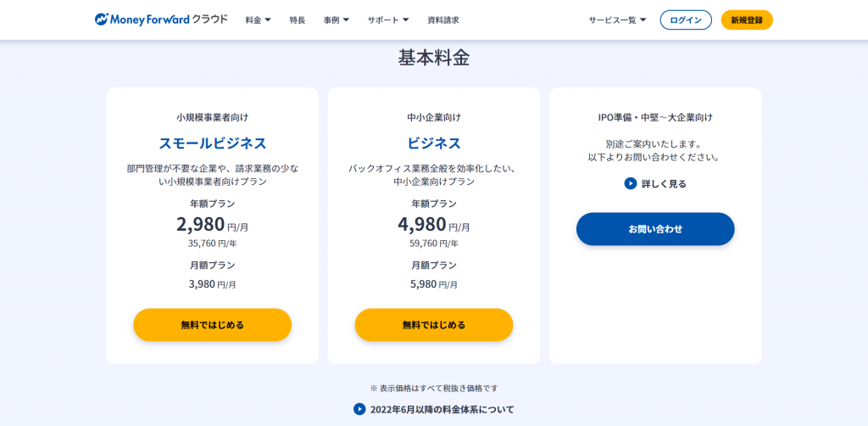Click the 新規登録 button
Screen dimensions: 868x426
tap(747, 20)
